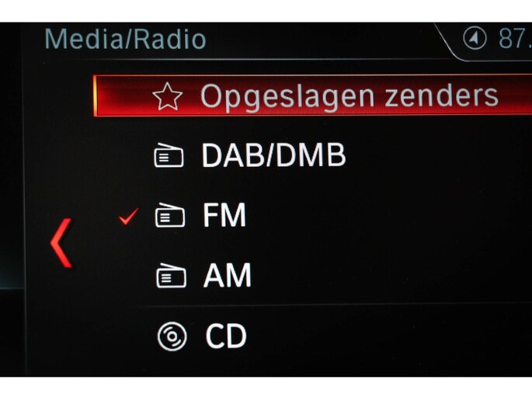Go back using the red left chevron
Screen dimensions: 532x399
coord(61,243)
